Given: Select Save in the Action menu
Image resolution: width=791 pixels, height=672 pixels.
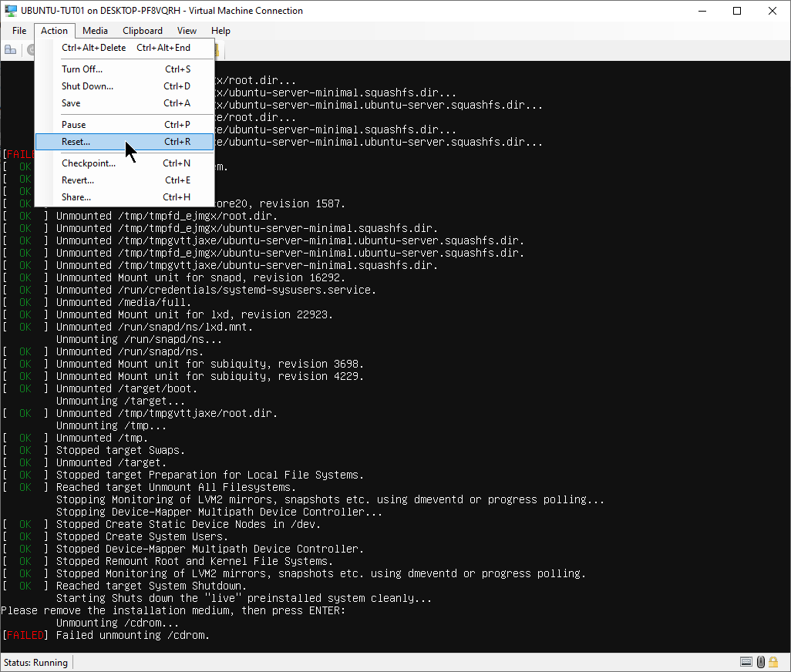Looking at the screenshot, I should [x=125, y=103].
